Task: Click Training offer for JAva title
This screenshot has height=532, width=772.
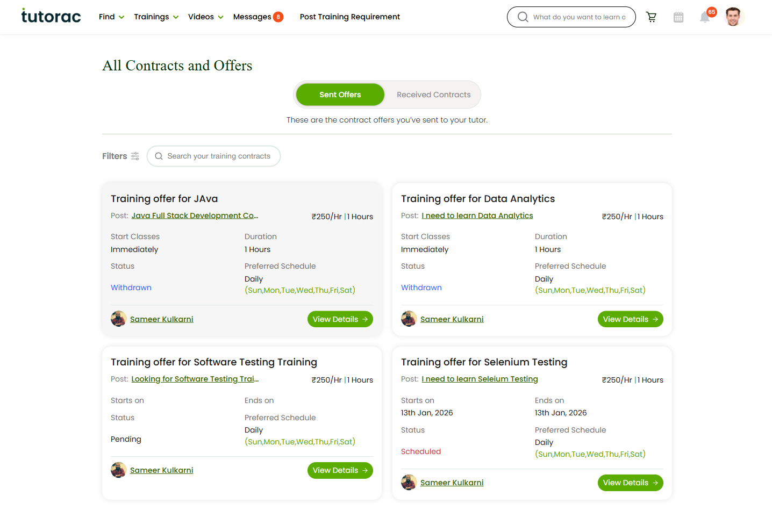Action: [x=164, y=199]
